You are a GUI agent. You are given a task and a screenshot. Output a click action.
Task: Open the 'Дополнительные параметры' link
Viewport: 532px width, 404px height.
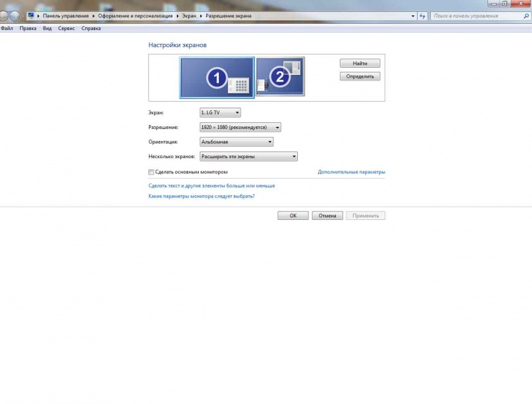point(351,172)
